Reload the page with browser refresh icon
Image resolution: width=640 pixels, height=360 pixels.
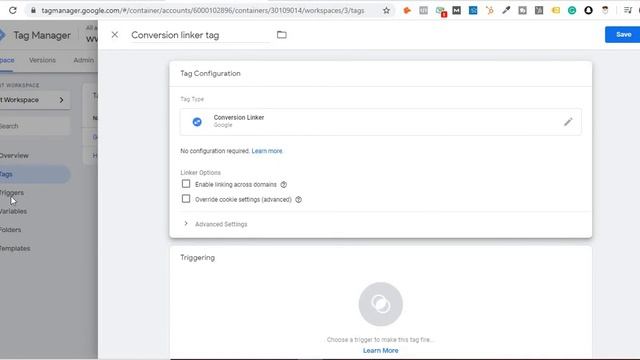pos(13,10)
